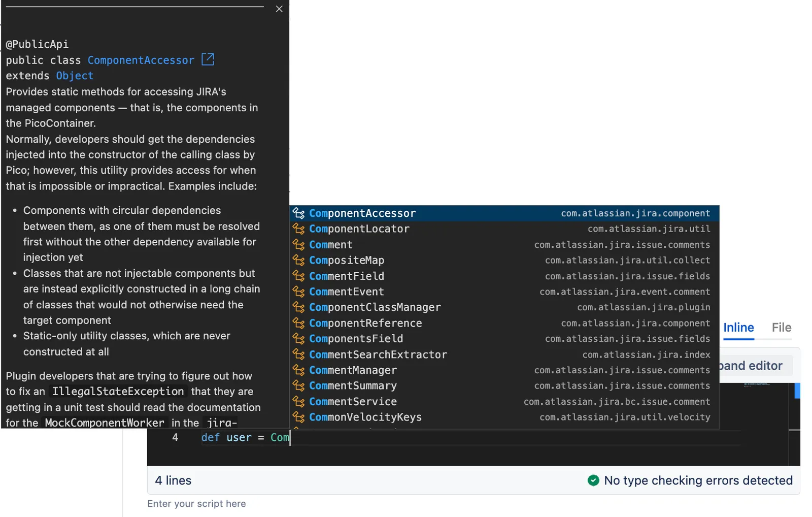The image size is (812, 517).
Task: Switch to the File script tab
Action: pos(782,328)
